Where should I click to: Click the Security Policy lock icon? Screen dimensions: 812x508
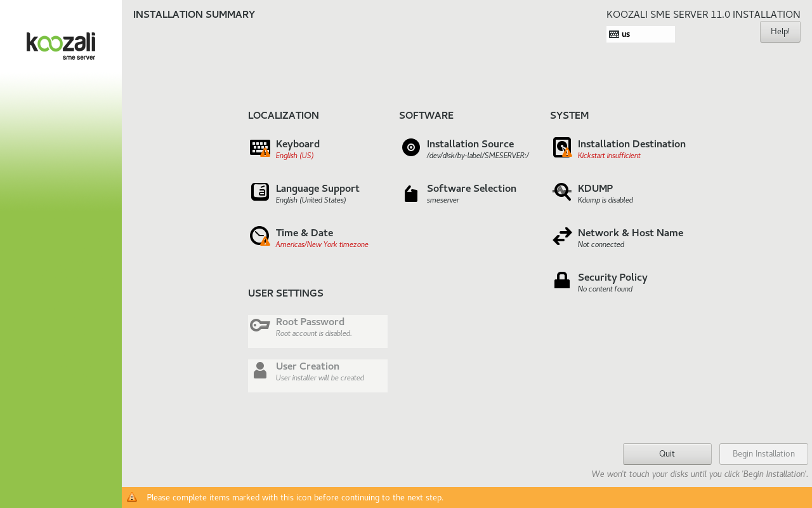tap(562, 280)
